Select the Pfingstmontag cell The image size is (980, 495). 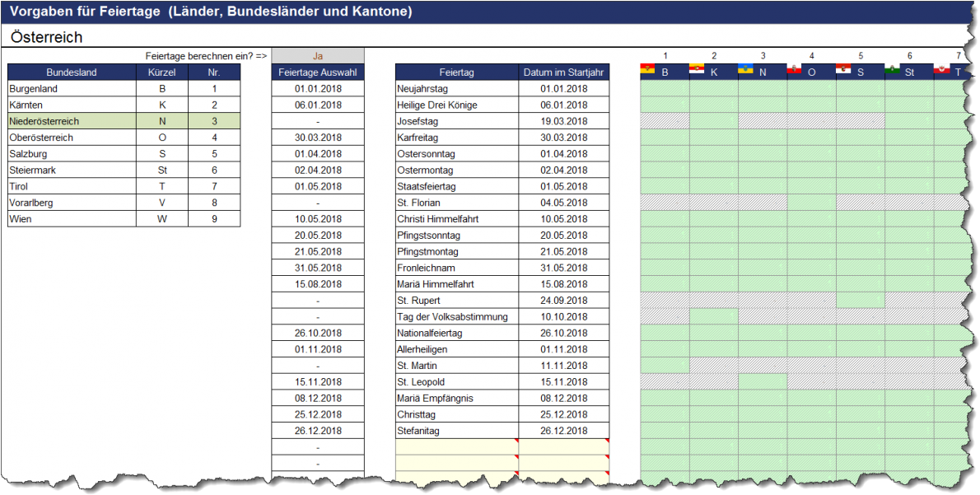click(x=457, y=251)
